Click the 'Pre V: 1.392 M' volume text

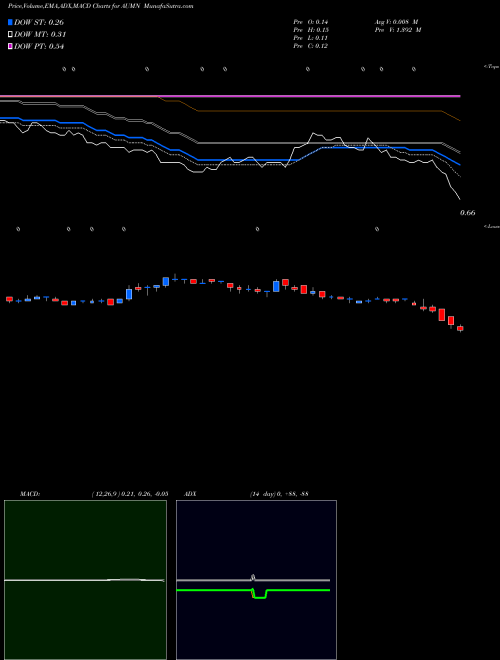point(397,30)
